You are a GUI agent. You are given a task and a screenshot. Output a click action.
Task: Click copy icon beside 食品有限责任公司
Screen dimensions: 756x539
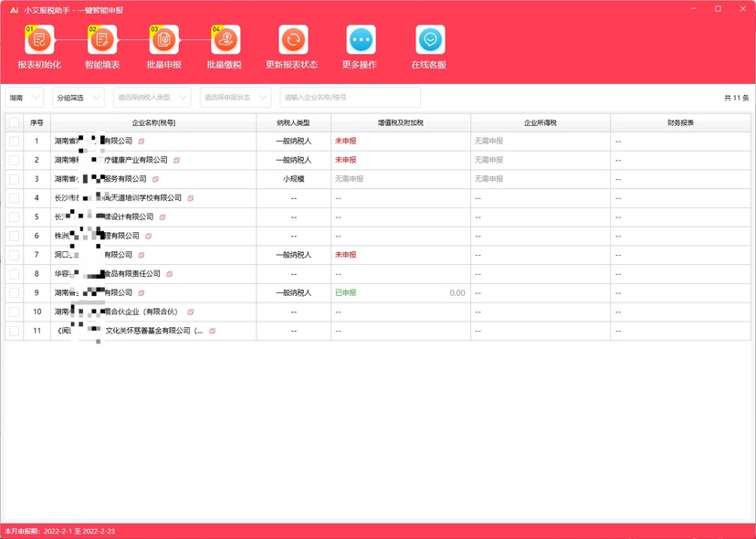(169, 274)
